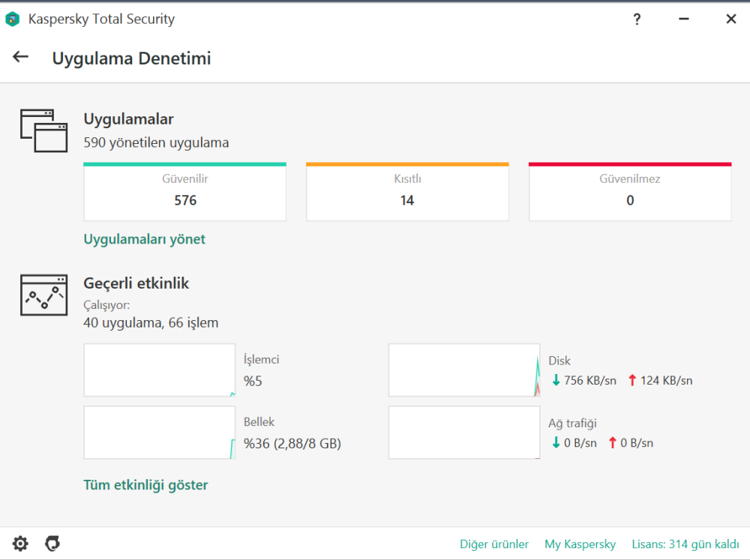Open the Kısıtlı 14 applications card

407,192
